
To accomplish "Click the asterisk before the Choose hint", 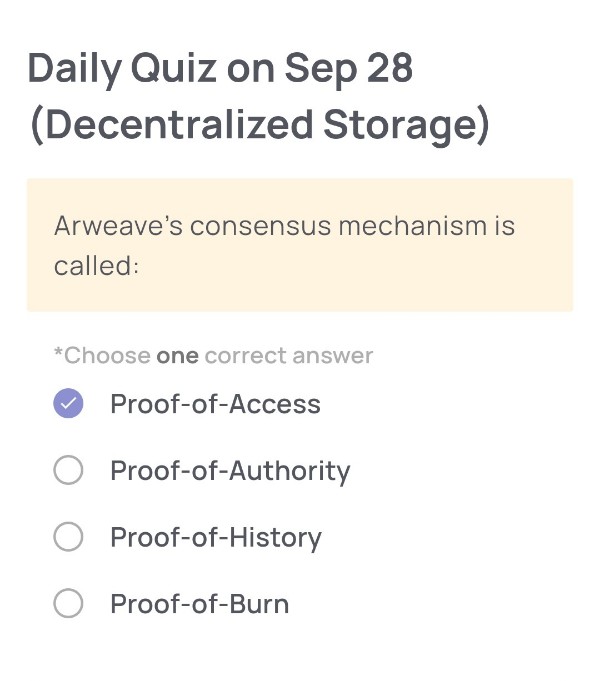I will click(58, 353).
